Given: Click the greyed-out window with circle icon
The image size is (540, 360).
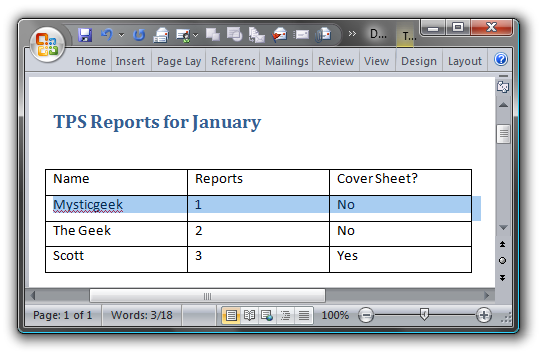Looking at the screenshot, I should pos(235,35).
